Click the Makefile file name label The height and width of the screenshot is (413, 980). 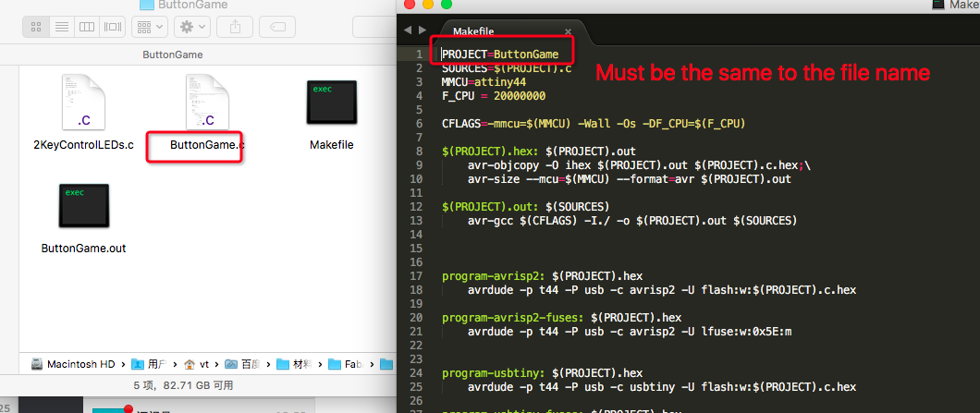coord(331,145)
